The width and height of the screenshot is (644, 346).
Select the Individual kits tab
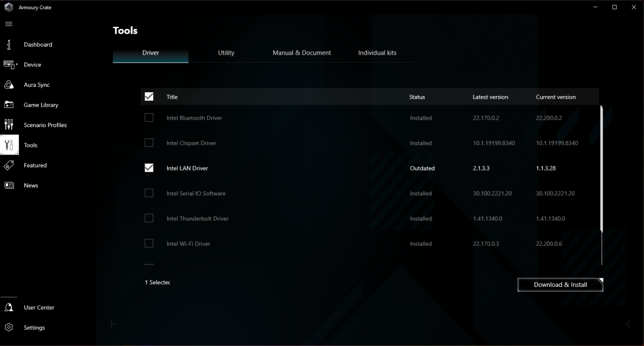pos(377,53)
